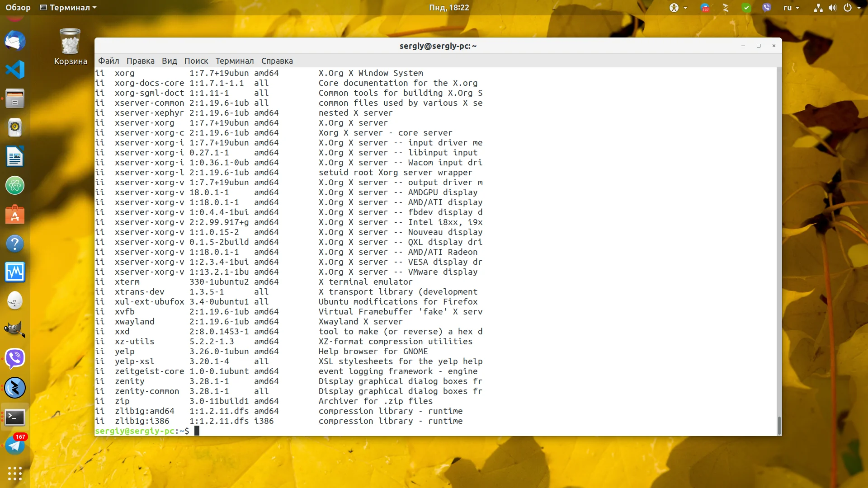Viewport: 868px width, 488px height.
Task: Expand the system power menu arrow
Action: [859, 8]
